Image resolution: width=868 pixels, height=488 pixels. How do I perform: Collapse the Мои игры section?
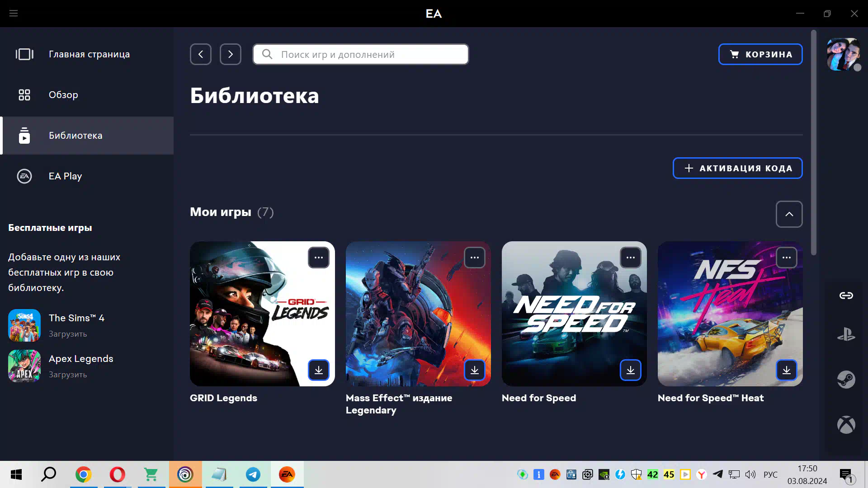click(x=789, y=214)
